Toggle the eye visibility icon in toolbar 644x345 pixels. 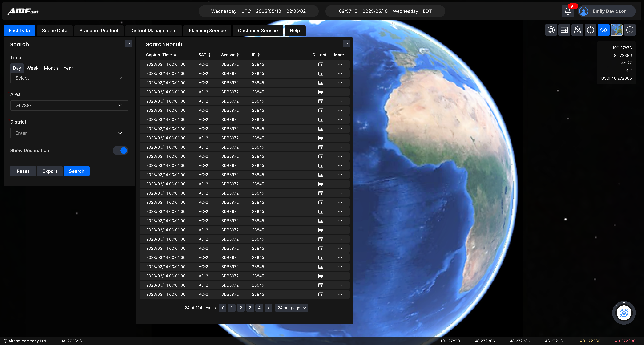coord(604,30)
